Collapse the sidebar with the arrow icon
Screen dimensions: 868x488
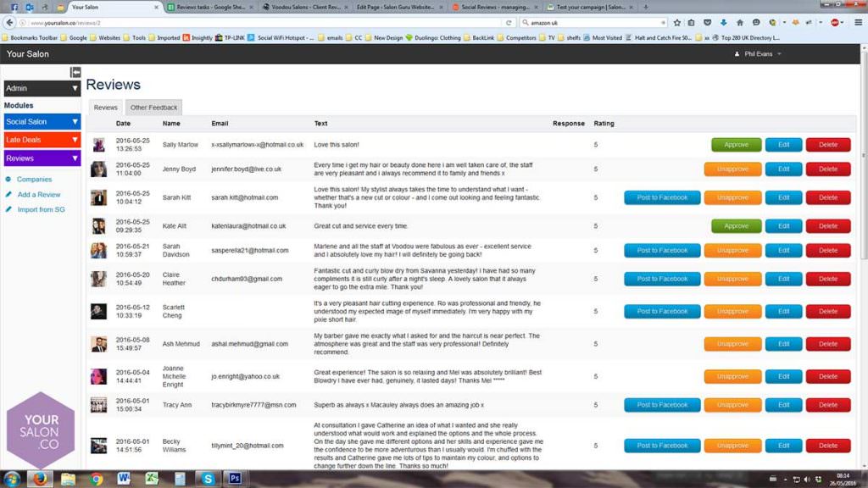pos(75,72)
